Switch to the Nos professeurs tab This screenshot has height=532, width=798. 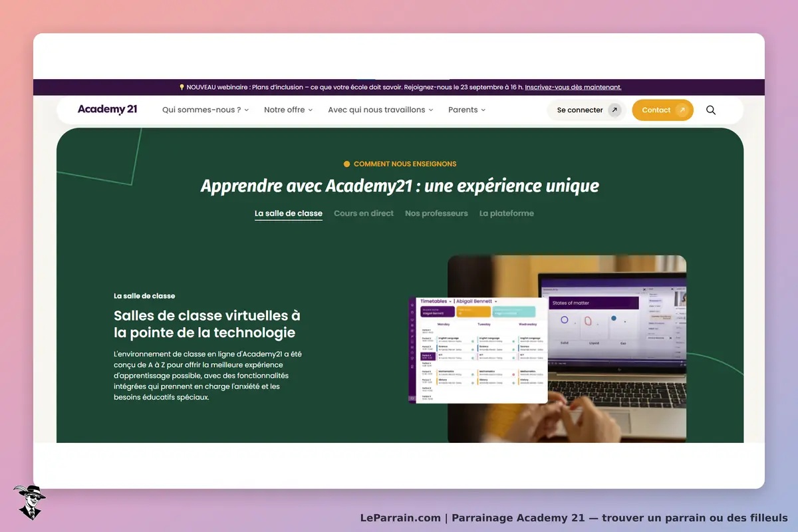[436, 213]
